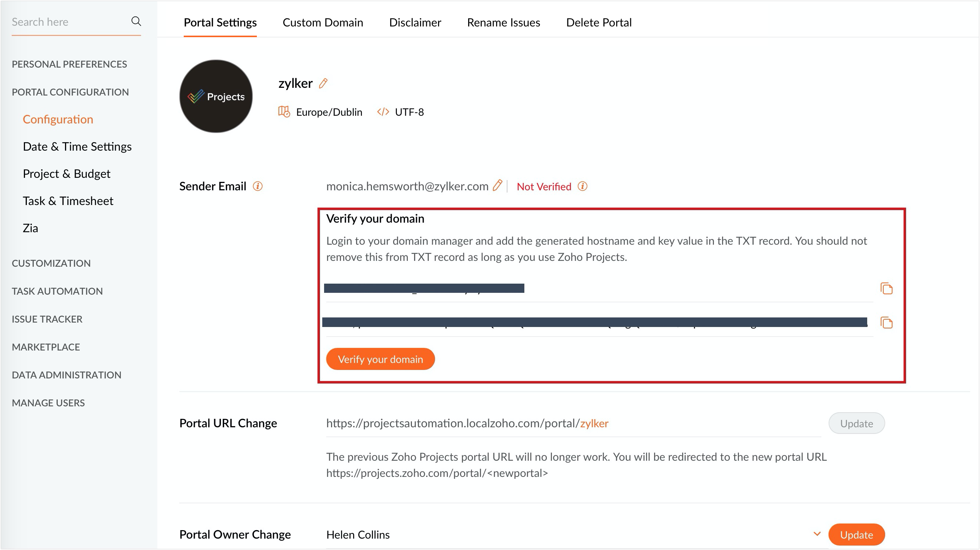Click the UTF-8 encoding code icon
This screenshot has width=980, height=550.
(383, 112)
